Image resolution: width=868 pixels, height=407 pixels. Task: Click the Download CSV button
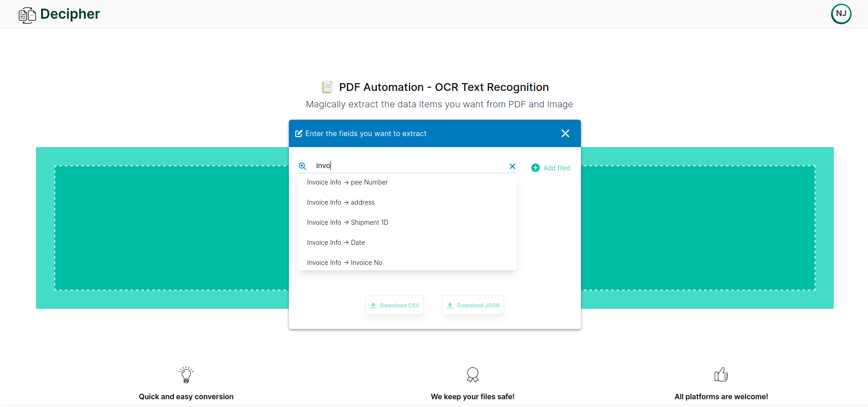pos(395,305)
